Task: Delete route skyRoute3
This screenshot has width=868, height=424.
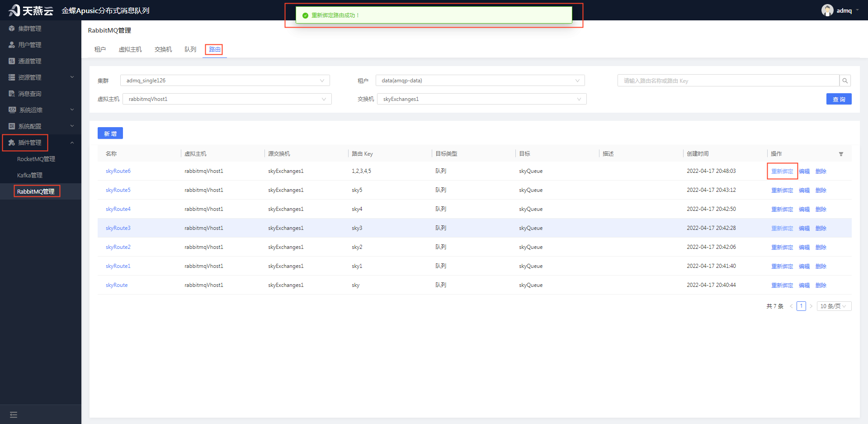Action: [821, 228]
